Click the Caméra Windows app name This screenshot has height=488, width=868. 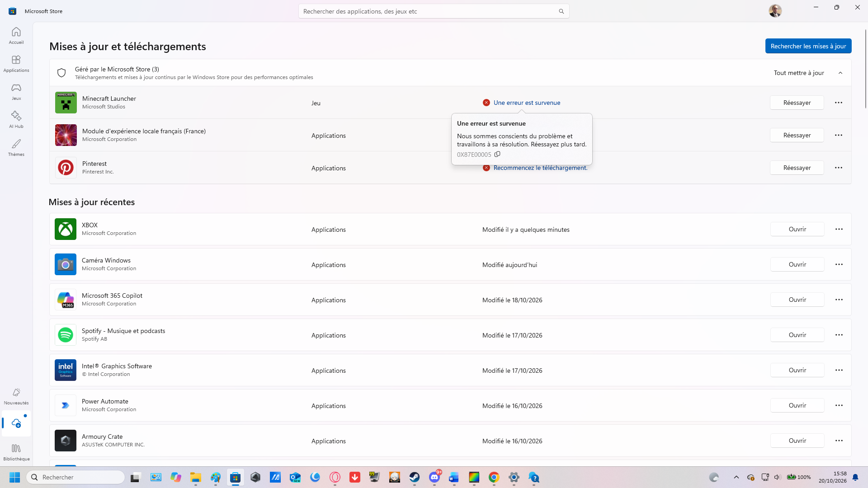106,260
